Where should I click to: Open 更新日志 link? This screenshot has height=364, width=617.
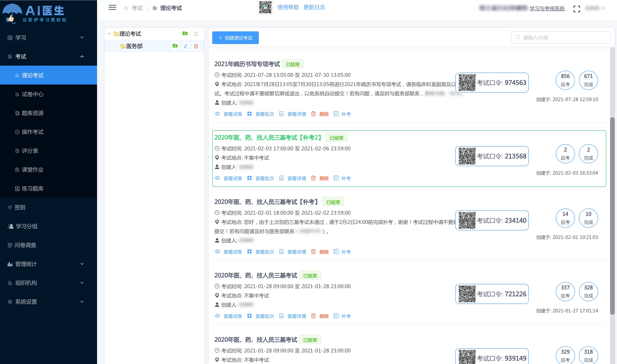tap(314, 7)
